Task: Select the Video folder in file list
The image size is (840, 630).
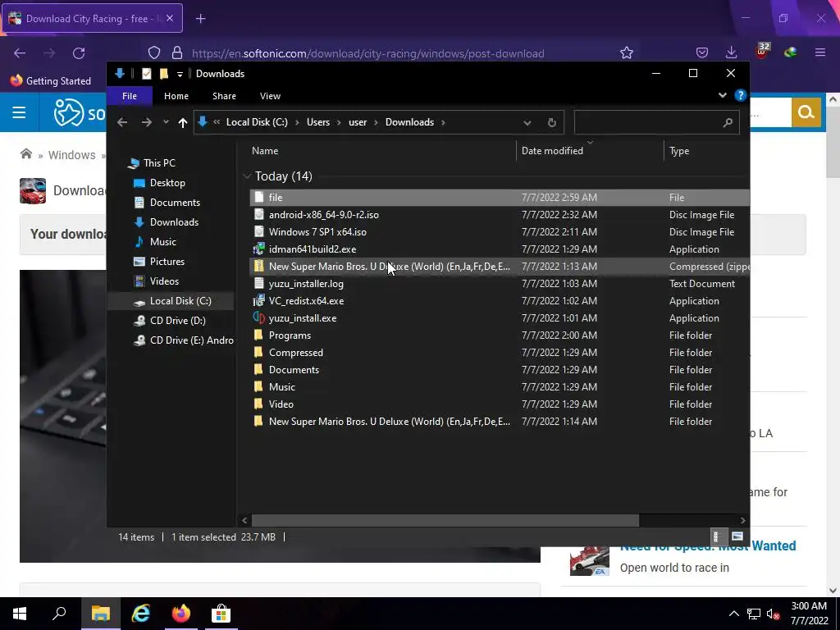Action: [x=281, y=404]
